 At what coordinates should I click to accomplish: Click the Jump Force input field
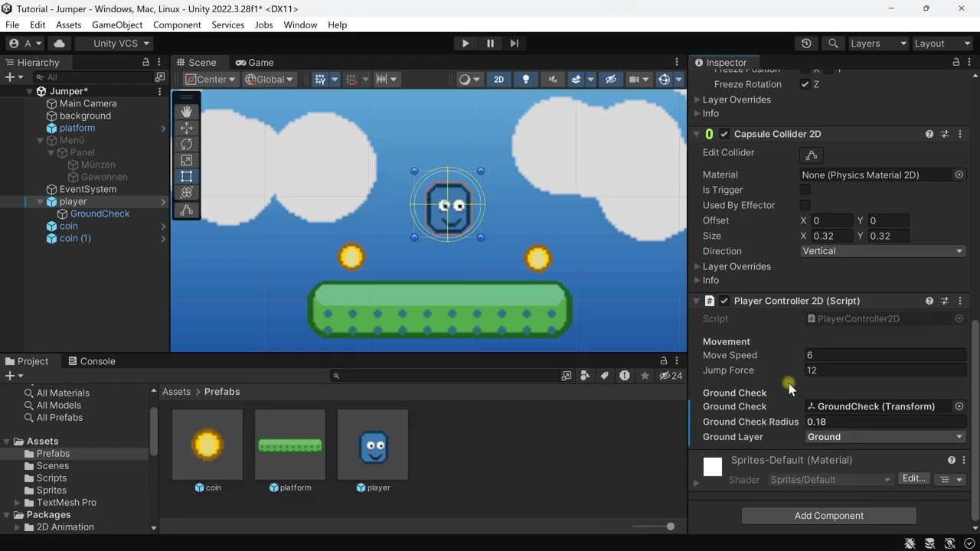884,370
